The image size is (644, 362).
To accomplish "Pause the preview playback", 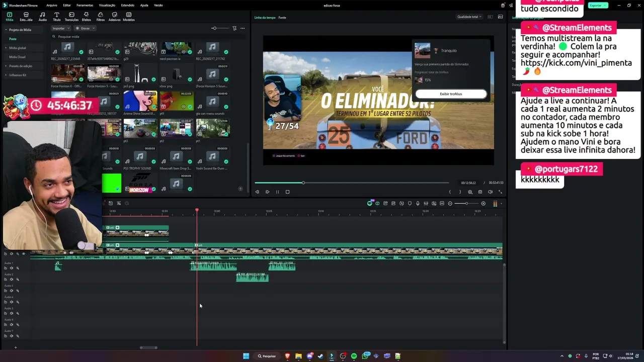I will point(277,192).
